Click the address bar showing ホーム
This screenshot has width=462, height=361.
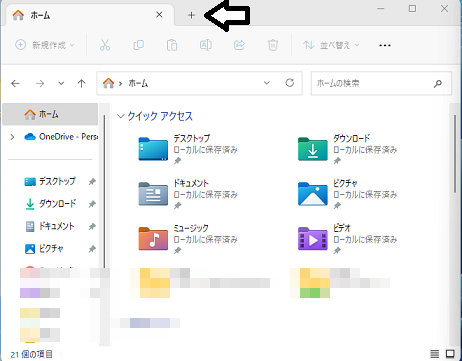tap(199, 83)
